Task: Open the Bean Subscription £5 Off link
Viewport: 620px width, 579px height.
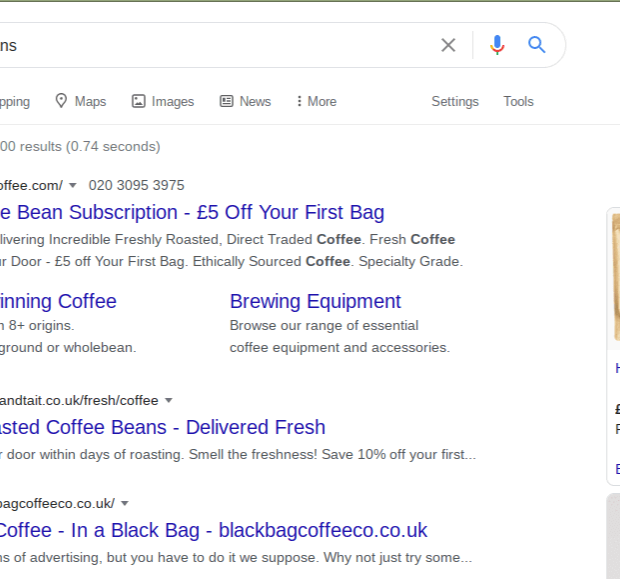Action: [192, 212]
